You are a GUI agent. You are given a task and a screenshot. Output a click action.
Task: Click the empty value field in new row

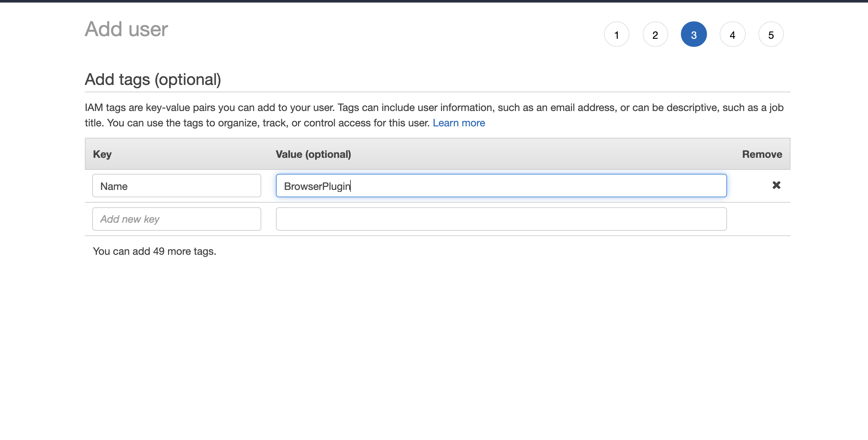tap(501, 219)
